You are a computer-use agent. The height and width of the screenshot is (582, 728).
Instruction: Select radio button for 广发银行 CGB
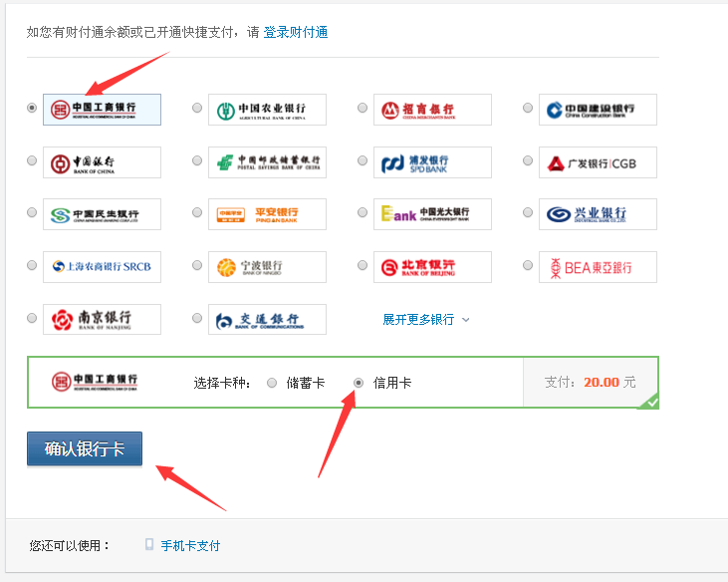coord(528,160)
